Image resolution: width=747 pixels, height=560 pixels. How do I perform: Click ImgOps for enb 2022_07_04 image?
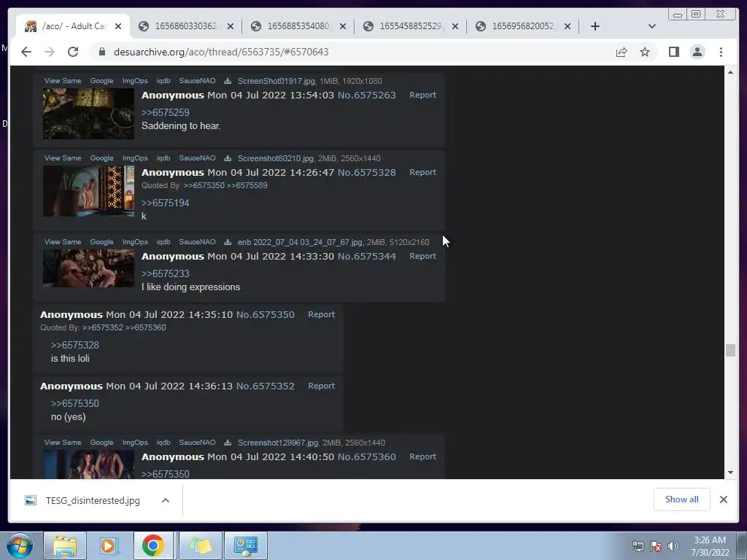pos(135,242)
